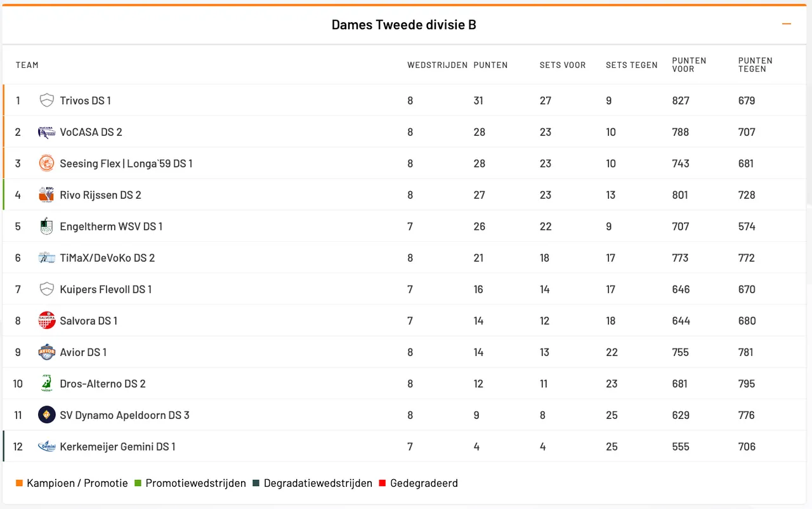
Task: Click the Rivo Rijssen DS 2 logo
Action: tap(46, 195)
